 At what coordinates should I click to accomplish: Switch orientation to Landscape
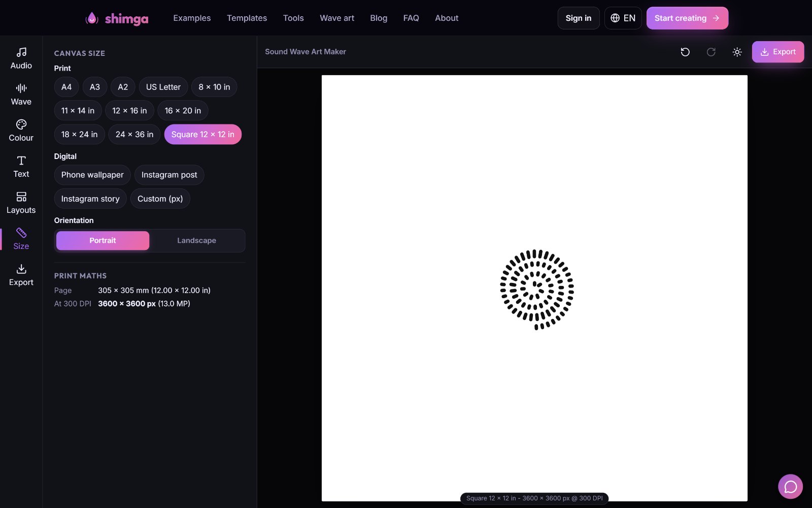196,241
